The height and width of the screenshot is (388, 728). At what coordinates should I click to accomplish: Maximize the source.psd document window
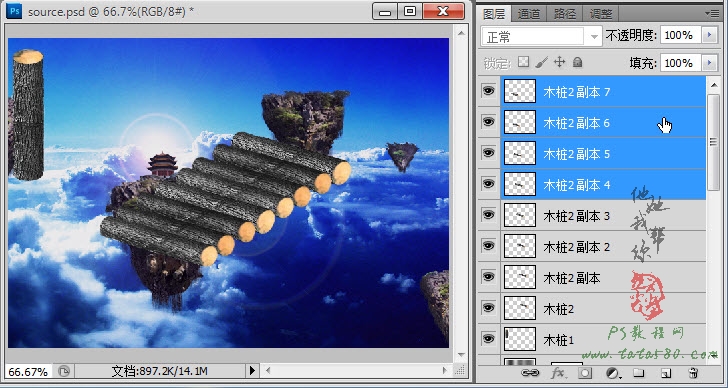pos(410,11)
